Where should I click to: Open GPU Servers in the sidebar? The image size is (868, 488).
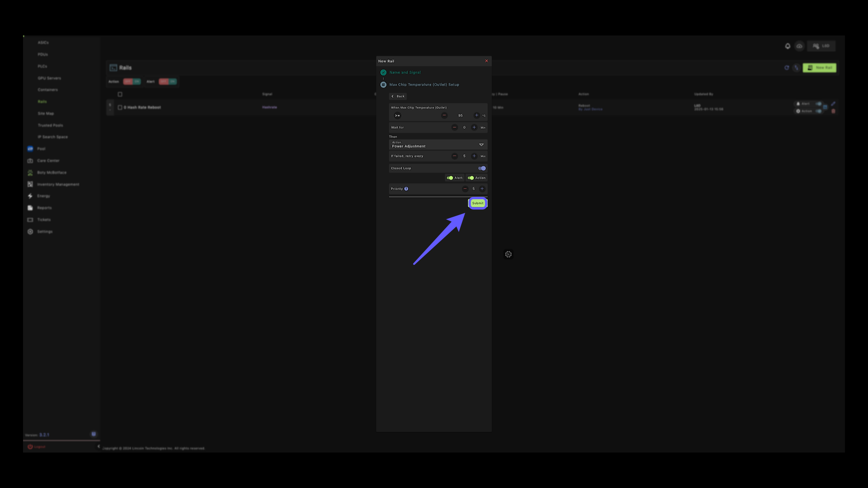point(49,78)
